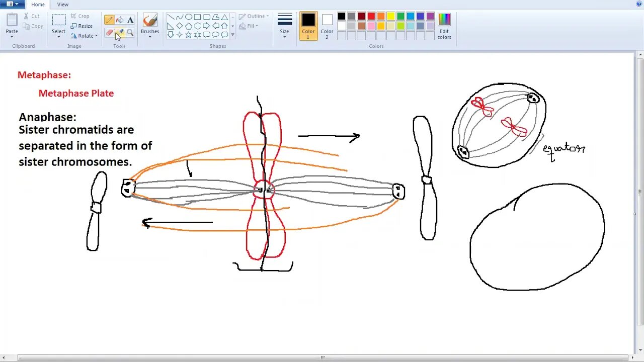Choose the Rounded rectangle shape
This screenshot has width=644, height=362.
tap(207, 17)
